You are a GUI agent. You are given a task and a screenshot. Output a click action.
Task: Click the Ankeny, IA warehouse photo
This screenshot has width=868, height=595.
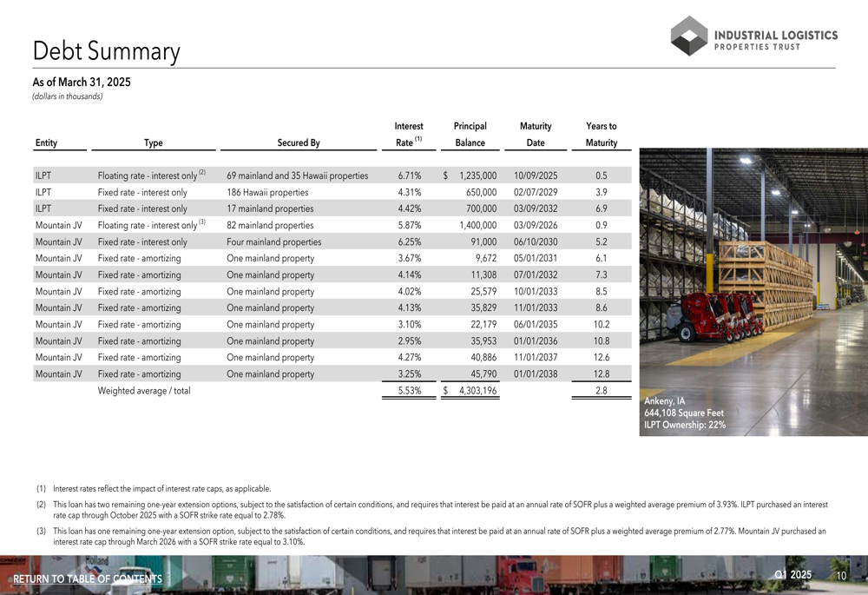click(x=753, y=292)
